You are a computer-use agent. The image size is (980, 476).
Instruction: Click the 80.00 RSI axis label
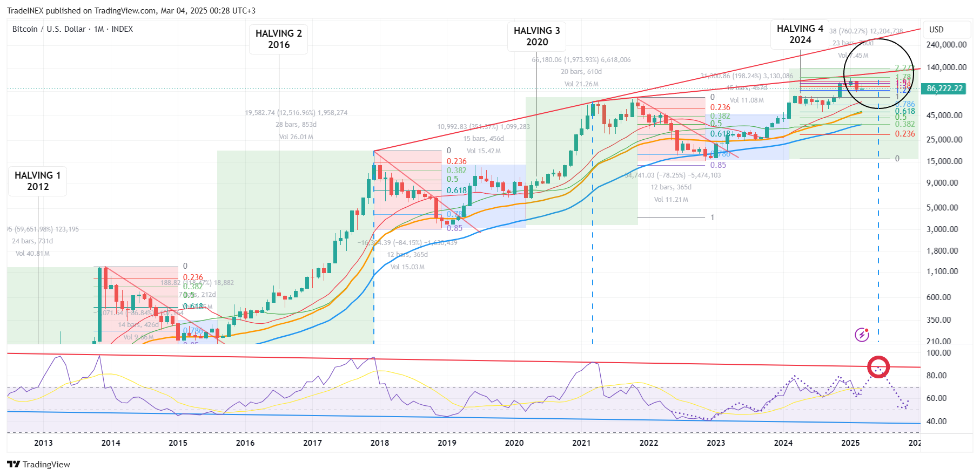(937, 376)
